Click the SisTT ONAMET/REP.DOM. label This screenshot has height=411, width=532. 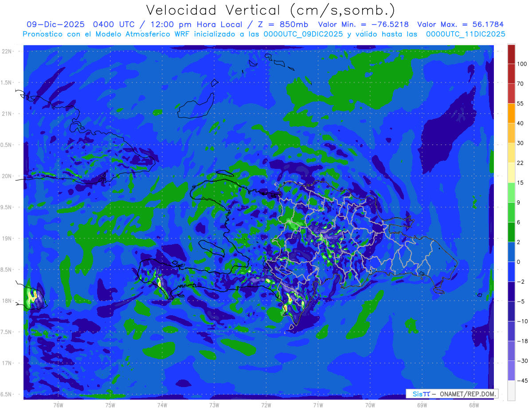[452, 394]
